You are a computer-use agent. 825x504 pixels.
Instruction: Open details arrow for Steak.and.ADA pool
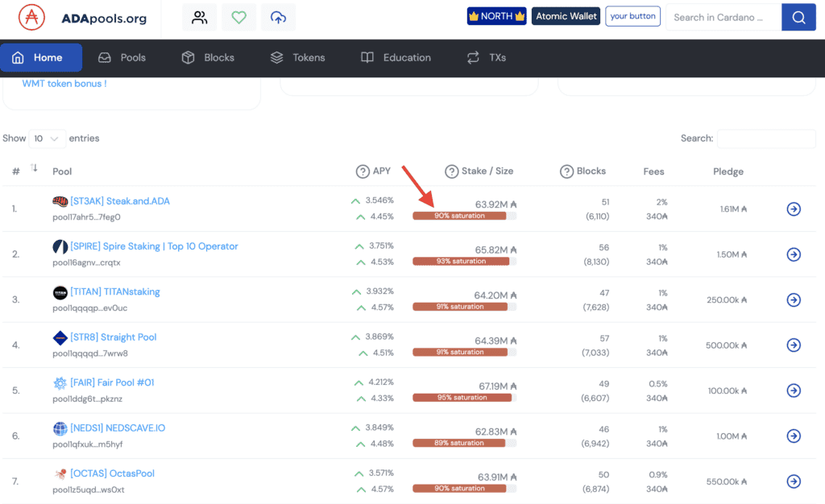(793, 209)
